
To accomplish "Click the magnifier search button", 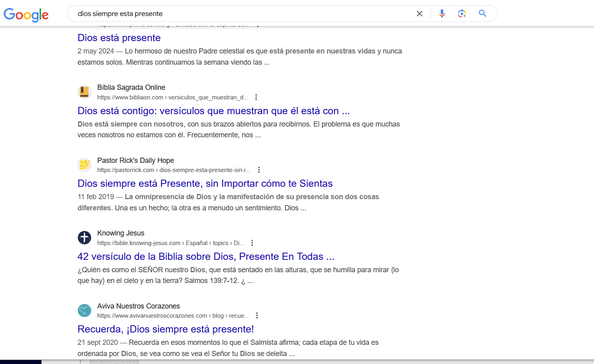I will click(x=483, y=14).
